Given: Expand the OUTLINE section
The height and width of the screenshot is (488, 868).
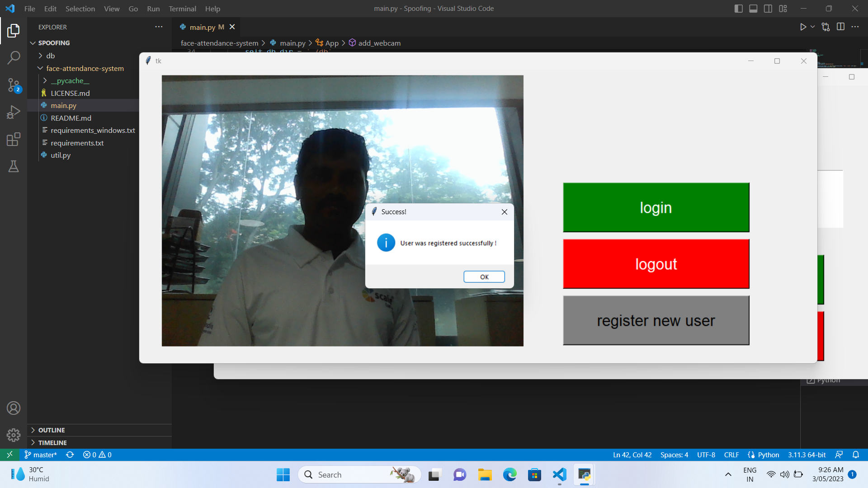Looking at the screenshot, I should (52, 430).
